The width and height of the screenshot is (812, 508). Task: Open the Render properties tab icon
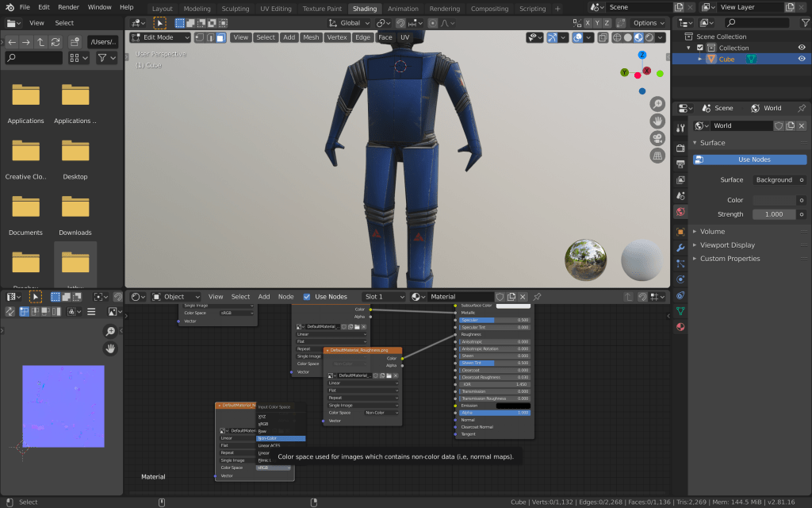pos(680,148)
